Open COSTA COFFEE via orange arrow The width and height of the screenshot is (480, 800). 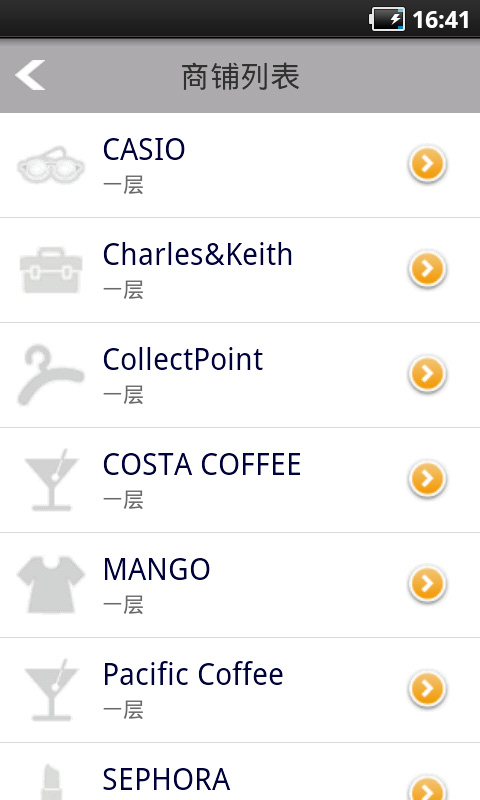427,480
